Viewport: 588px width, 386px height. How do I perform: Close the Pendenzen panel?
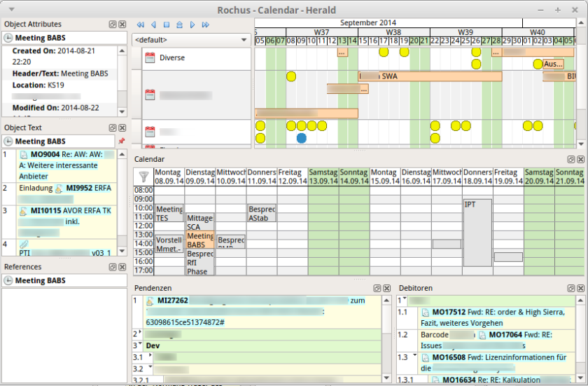tap(387, 288)
